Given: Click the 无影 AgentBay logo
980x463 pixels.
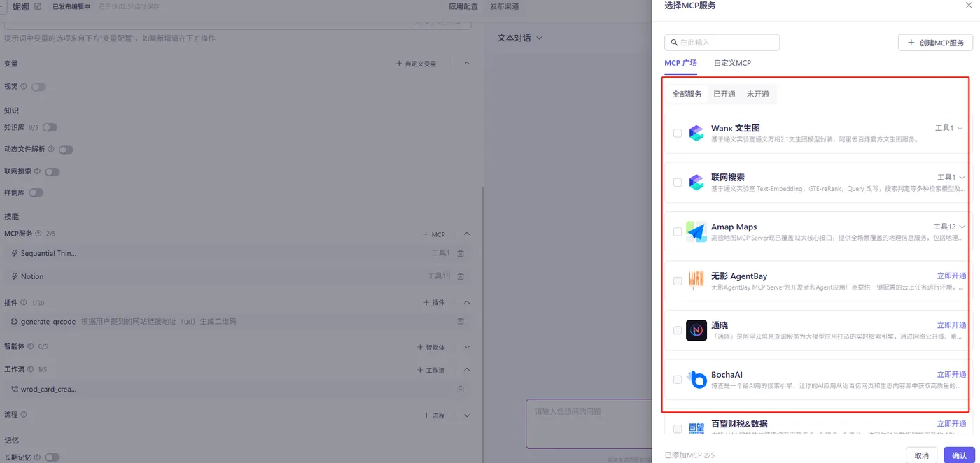Looking at the screenshot, I should (696, 280).
